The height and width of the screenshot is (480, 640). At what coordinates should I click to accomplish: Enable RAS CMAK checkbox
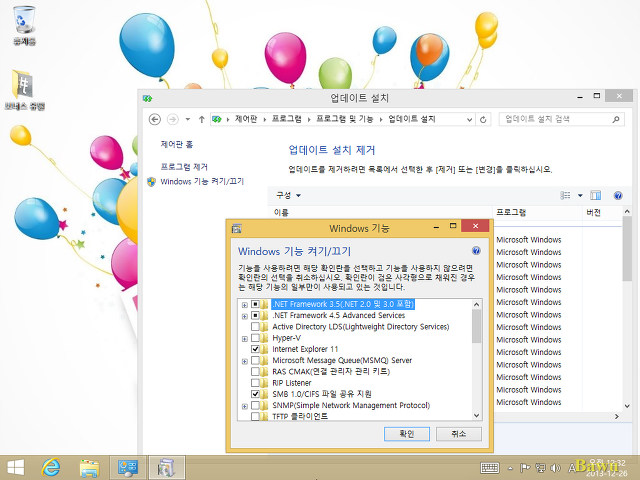click(255, 371)
